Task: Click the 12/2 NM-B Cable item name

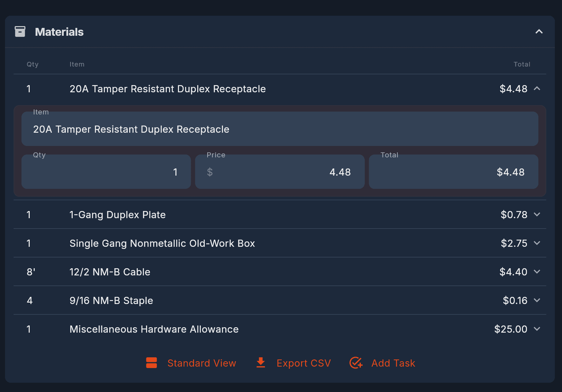Action: (110, 272)
